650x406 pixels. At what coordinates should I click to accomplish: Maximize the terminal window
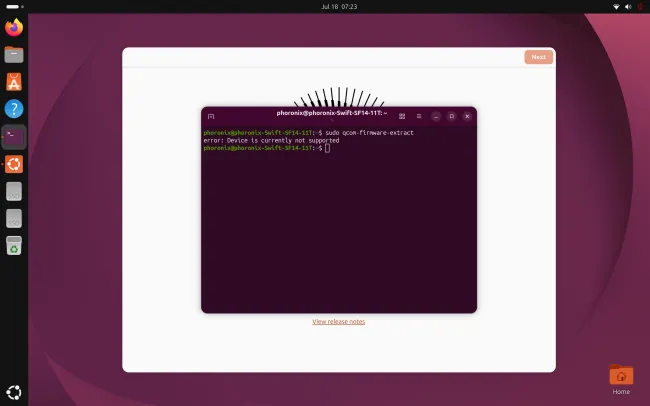451,116
